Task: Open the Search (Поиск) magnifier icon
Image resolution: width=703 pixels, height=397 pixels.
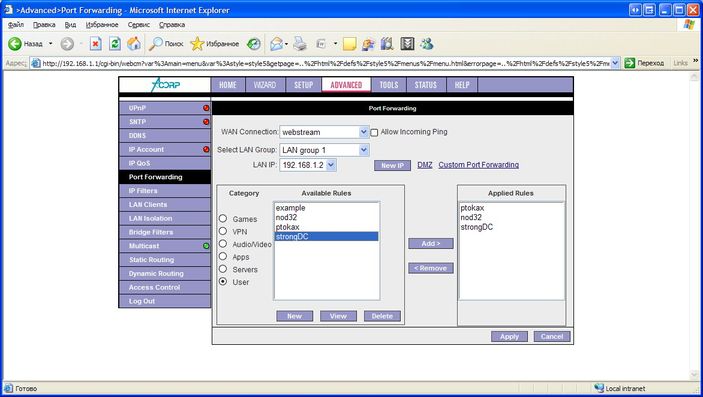Action: [156, 44]
